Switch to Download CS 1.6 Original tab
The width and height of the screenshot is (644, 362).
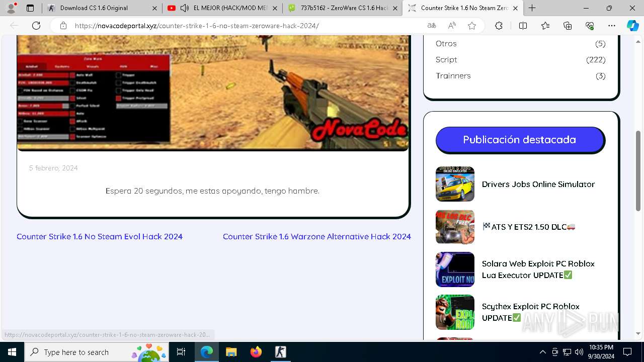click(x=94, y=8)
